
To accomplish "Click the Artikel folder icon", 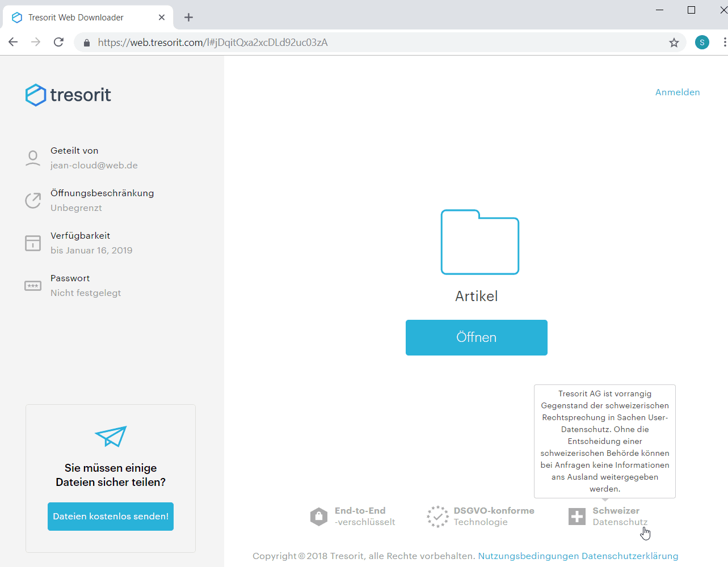I will 480,242.
